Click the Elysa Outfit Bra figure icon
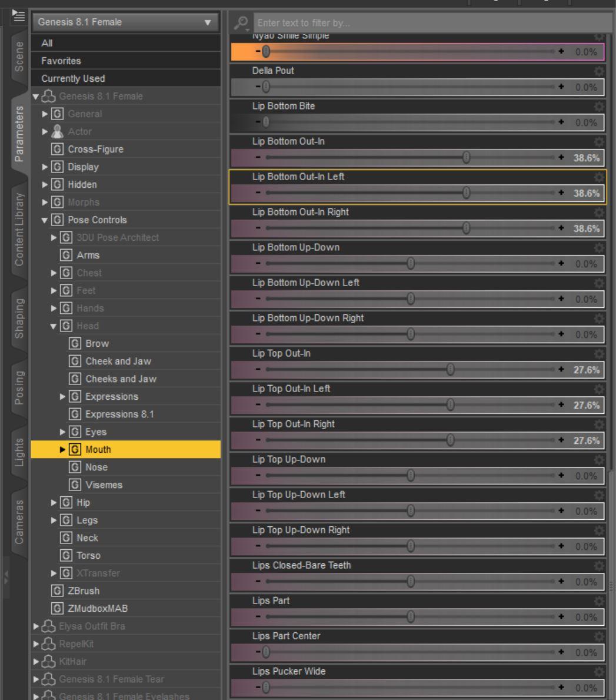 pyautogui.click(x=49, y=626)
